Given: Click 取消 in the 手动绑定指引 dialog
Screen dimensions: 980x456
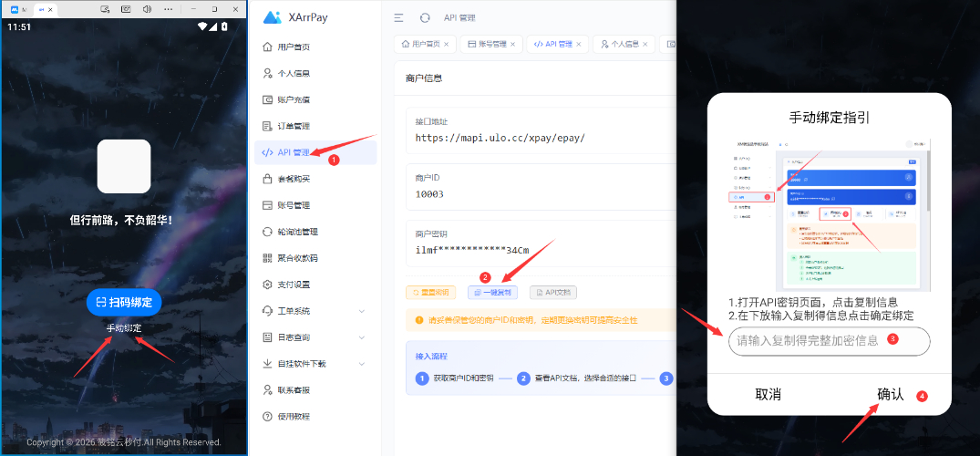Looking at the screenshot, I should [769, 395].
